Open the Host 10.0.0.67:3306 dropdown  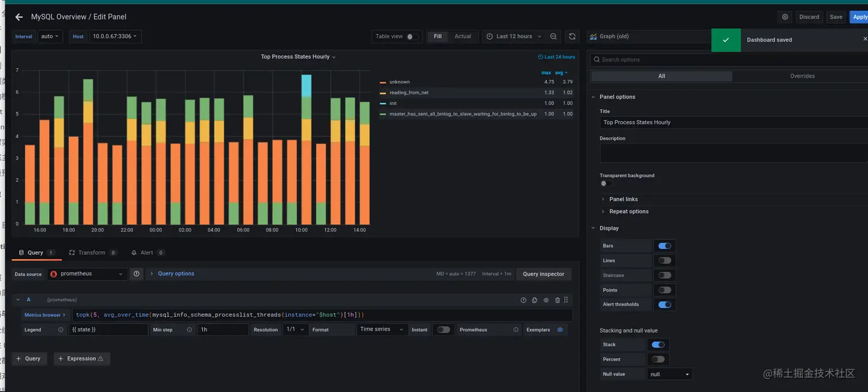click(115, 37)
